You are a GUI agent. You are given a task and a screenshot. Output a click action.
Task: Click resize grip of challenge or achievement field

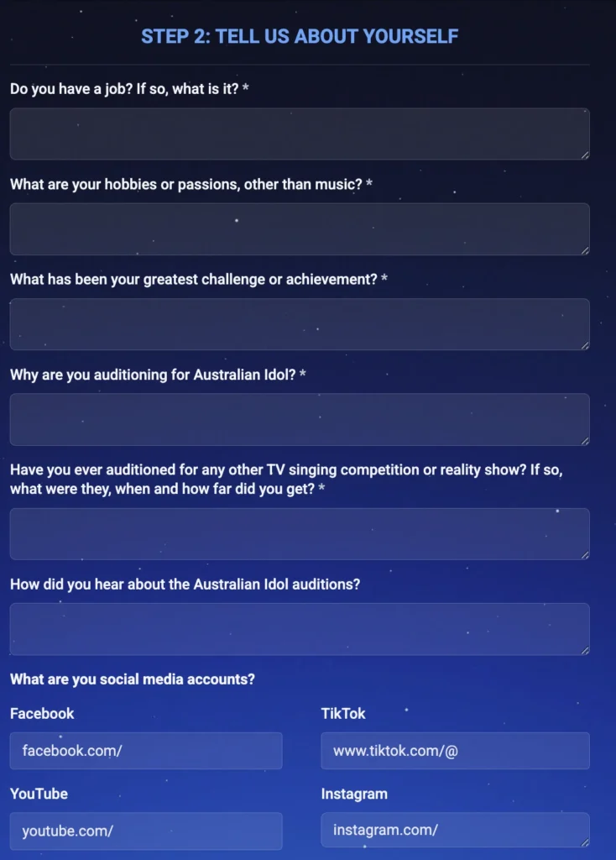[585, 345]
